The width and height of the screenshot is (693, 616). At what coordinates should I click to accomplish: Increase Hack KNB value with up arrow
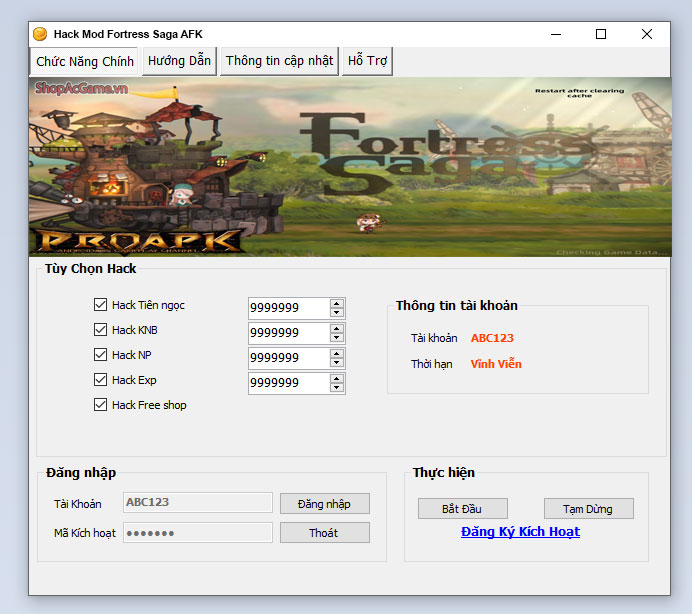pyautogui.click(x=337, y=329)
